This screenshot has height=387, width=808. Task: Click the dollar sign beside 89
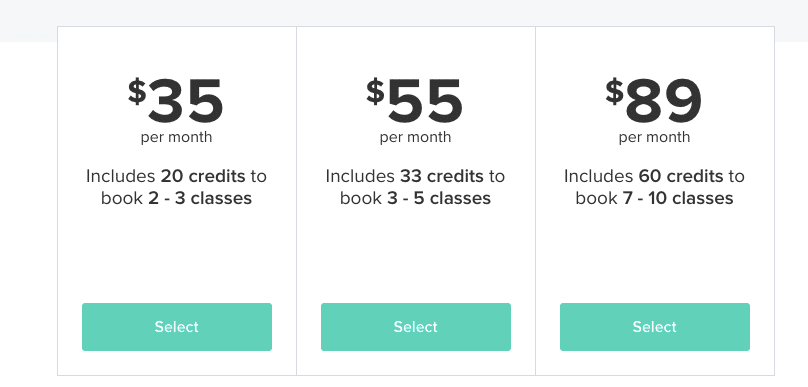tap(615, 92)
